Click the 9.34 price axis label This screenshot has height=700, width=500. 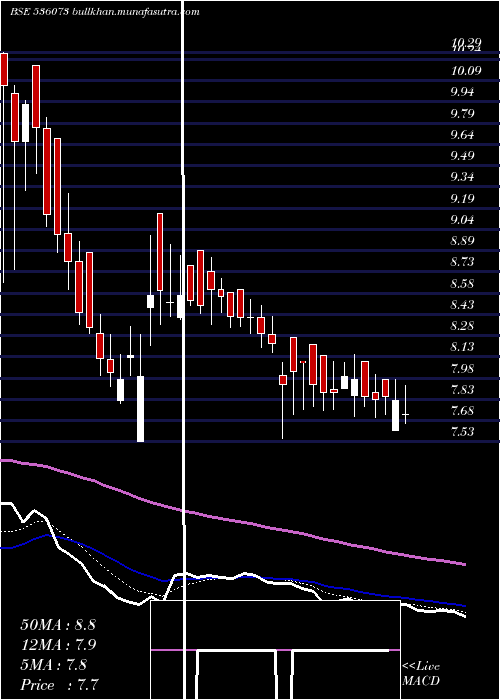coord(462,177)
